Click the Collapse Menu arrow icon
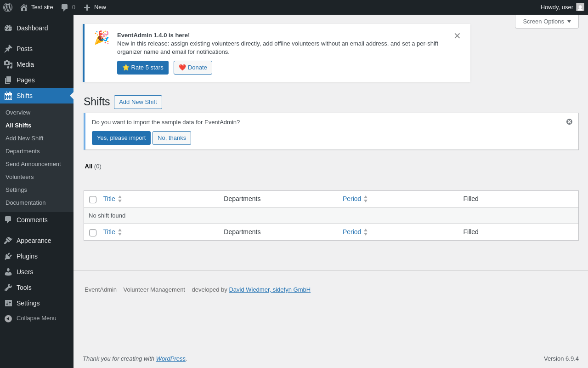Viewport: 588px width, 368px height. pos(8,318)
